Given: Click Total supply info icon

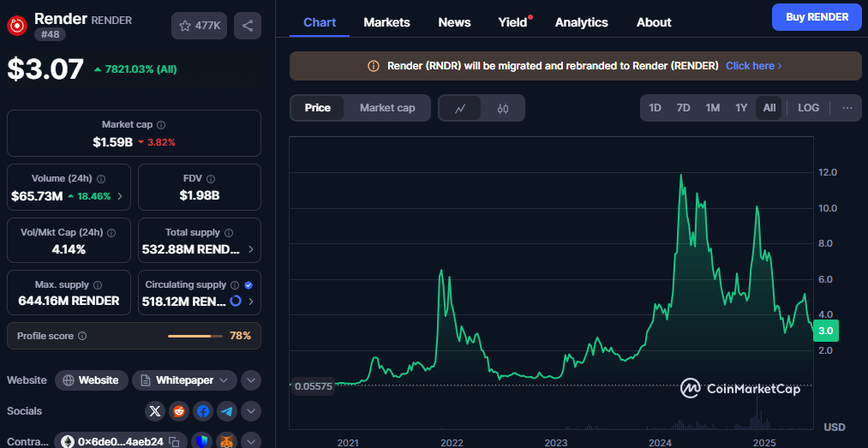Looking at the screenshot, I should 229,233.
